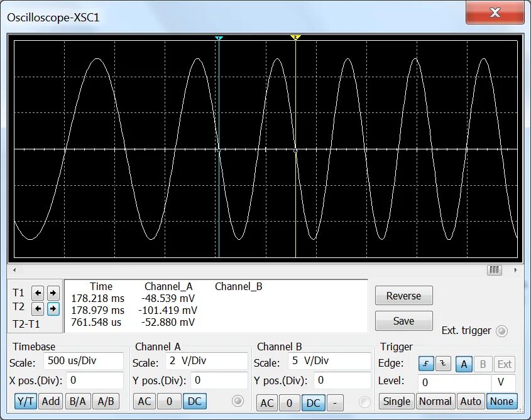Viewport: 531px width, 420px height.
Task: Click the Time column header
Action: [x=101, y=287]
